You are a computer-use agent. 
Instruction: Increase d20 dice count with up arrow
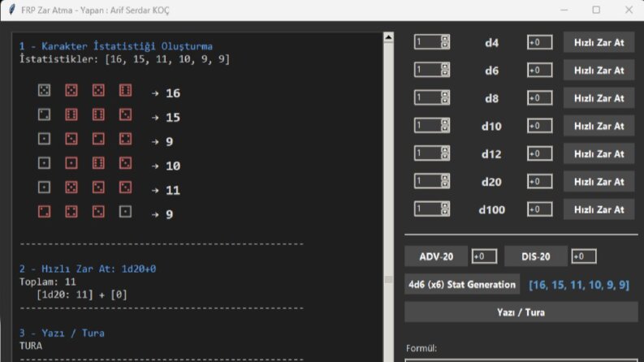click(x=445, y=178)
